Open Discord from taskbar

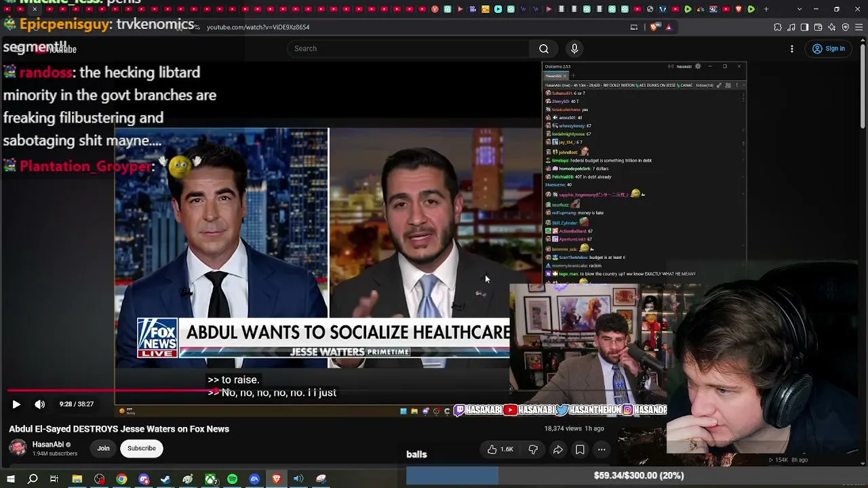(x=144, y=479)
